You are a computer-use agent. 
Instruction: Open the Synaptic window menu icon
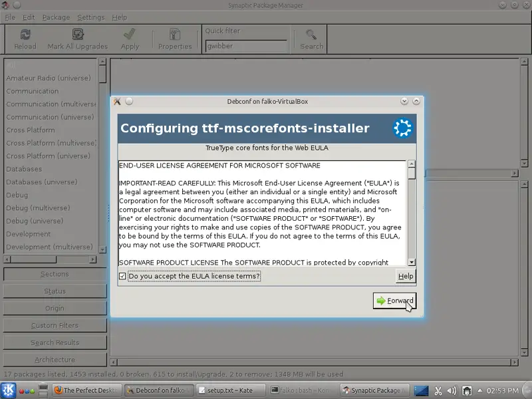(5, 5)
